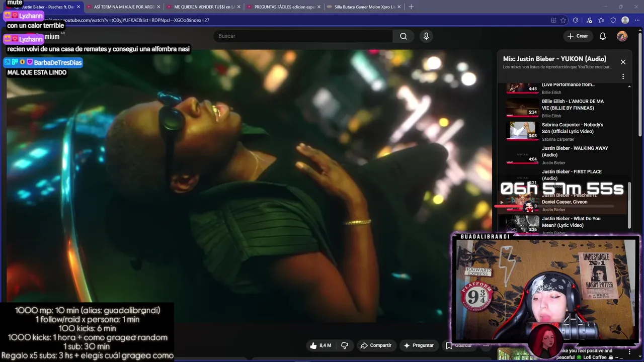Play What Do You Mean lyric video thumbnail
This screenshot has width=644, height=362.
[522, 224]
